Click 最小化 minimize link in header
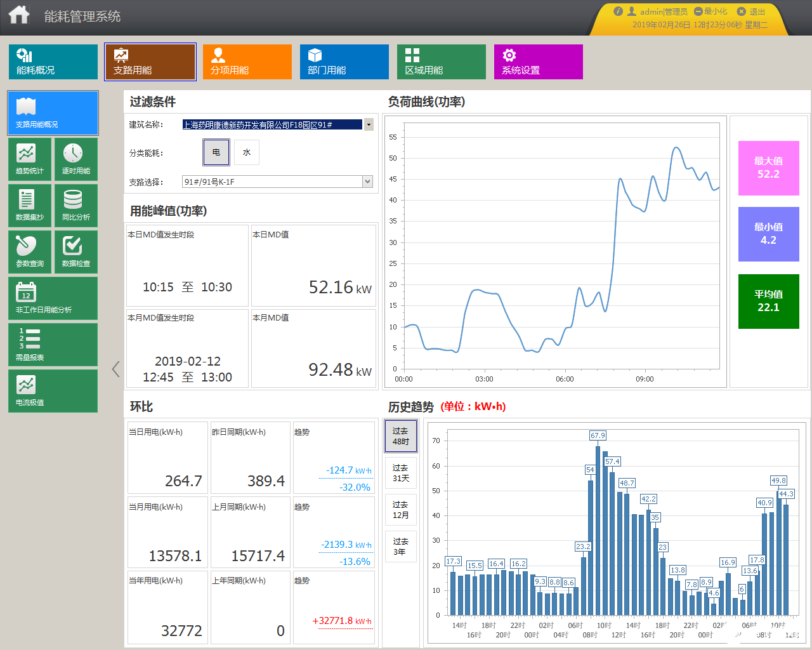Image resolution: width=812 pixels, height=650 pixels. coord(710,11)
